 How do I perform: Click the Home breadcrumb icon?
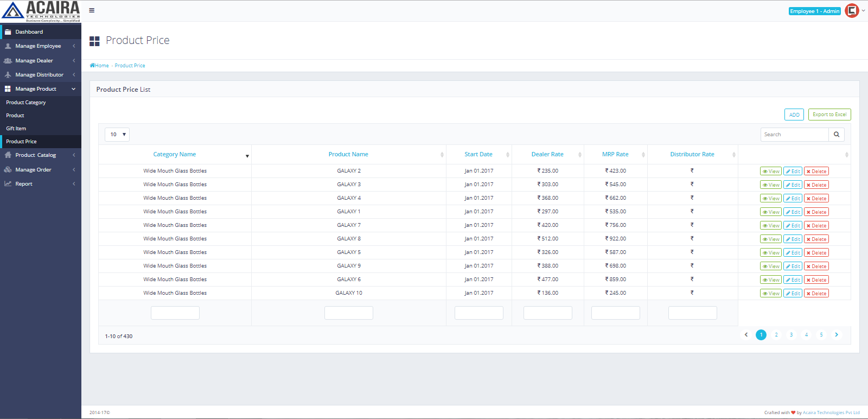93,66
